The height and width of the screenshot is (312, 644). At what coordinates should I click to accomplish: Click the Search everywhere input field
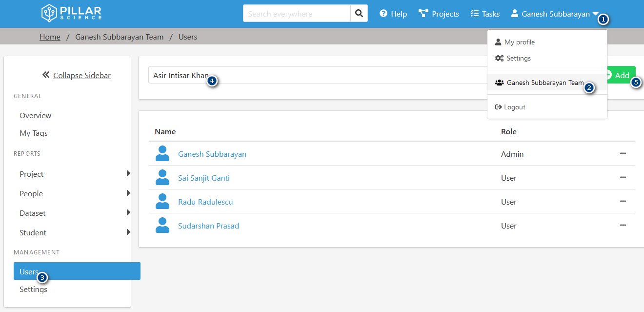297,14
